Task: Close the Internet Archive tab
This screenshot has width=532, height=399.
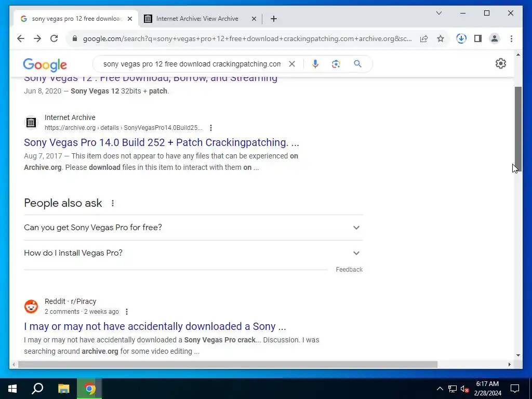Action: pos(254,19)
